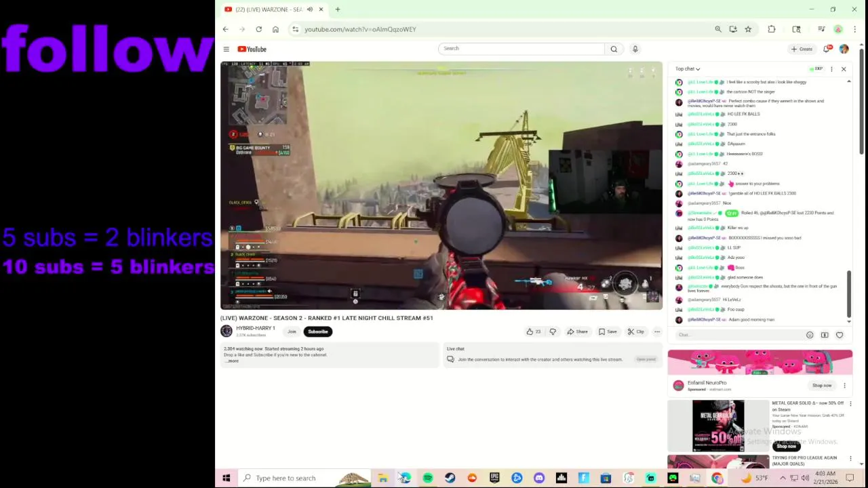
Task: Open Steam from the taskbar
Action: tap(450, 478)
